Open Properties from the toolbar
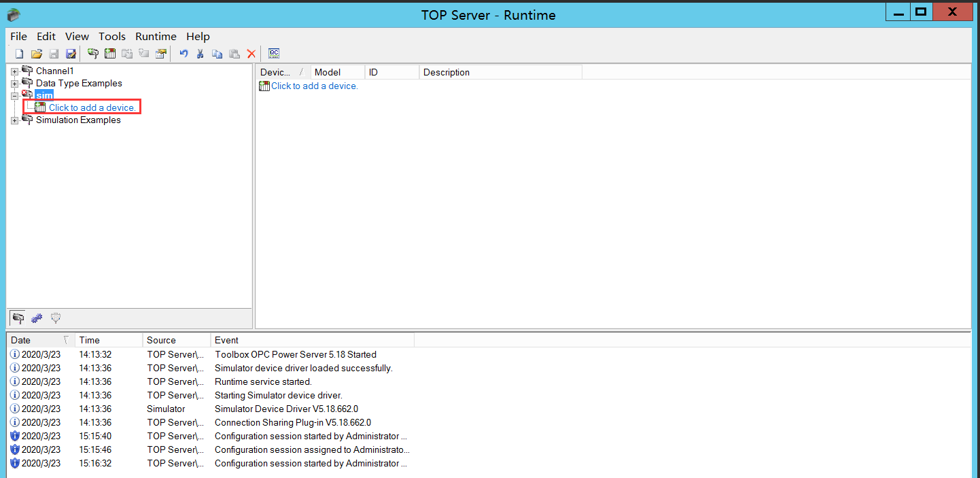Viewport: 980px width, 478px height. 160,54
